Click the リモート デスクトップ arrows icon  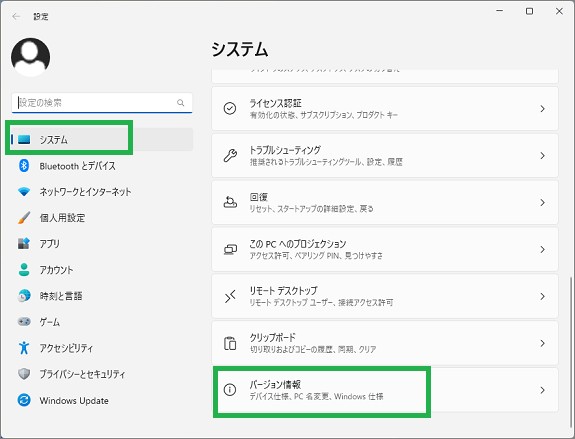(230, 296)
